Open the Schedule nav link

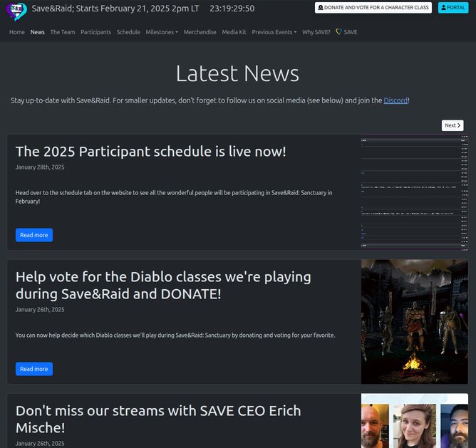(128, 32)
